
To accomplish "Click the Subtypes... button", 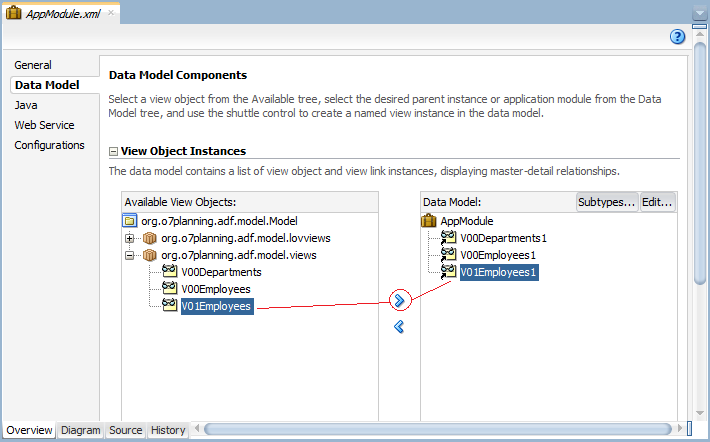I will coord(607,202).
